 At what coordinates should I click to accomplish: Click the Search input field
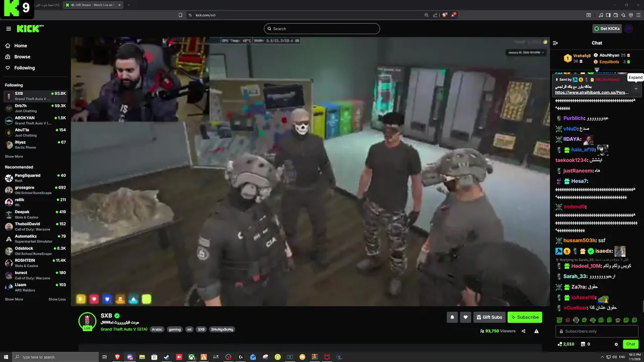coord(322,29)
